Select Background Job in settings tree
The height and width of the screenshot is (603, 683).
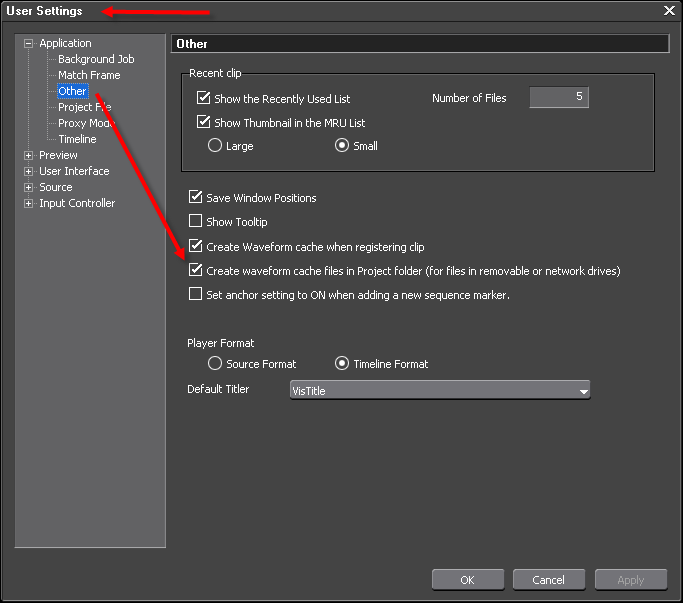pyautogui.click(x=95, y=59)
